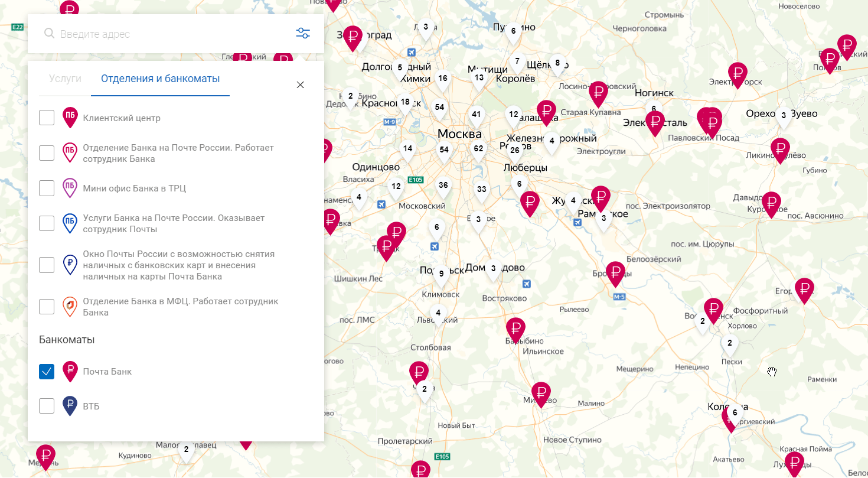Image resolution: width=868 pixels, height=478 pixels.
Task: Open the 16 cluster marker near Химки
Action: click(x=443, y=80)
